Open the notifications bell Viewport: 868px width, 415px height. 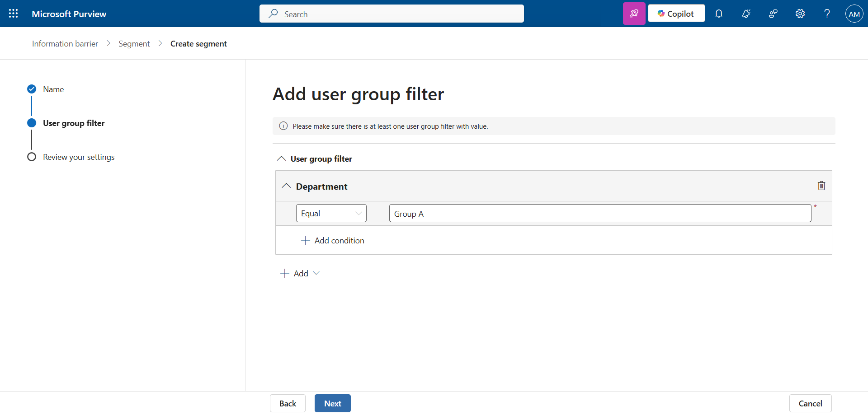coord(719,14)
